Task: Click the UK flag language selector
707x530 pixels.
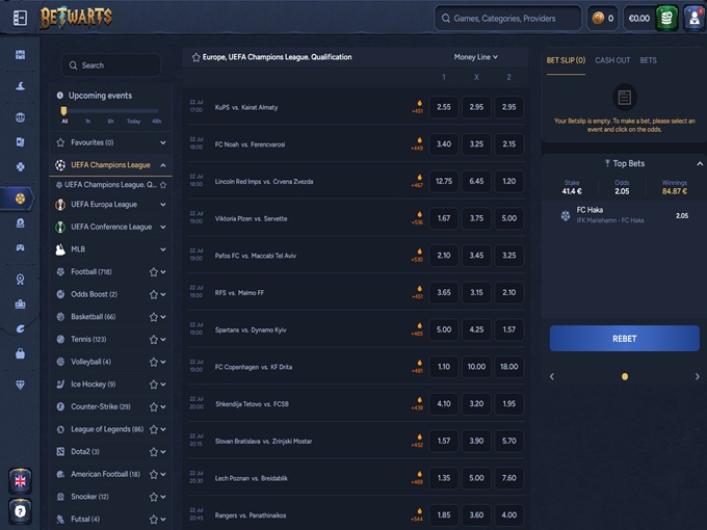Action: [20, 480]
